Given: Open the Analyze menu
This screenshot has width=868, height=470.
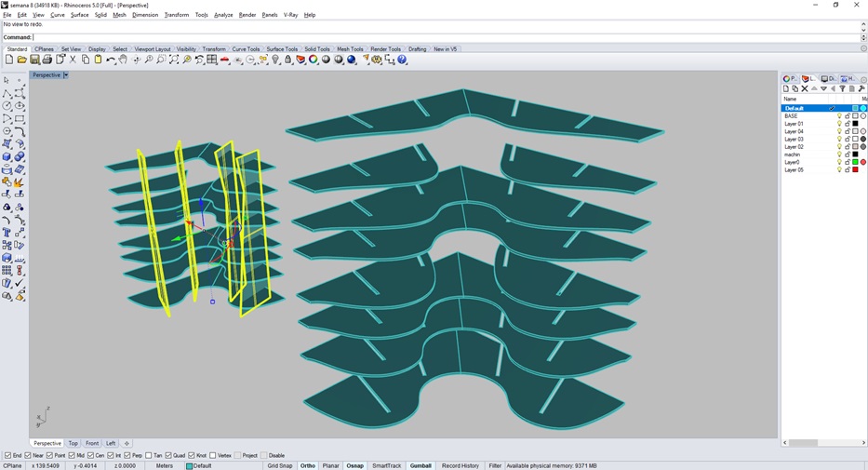Looking at the screenshot, I should pos(223,15).
